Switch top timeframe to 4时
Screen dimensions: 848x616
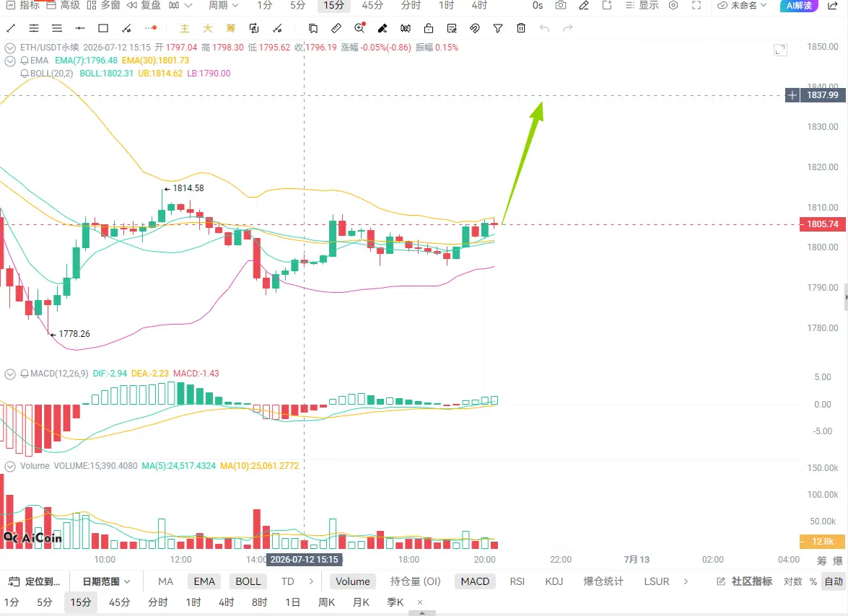tap(479, 5)
